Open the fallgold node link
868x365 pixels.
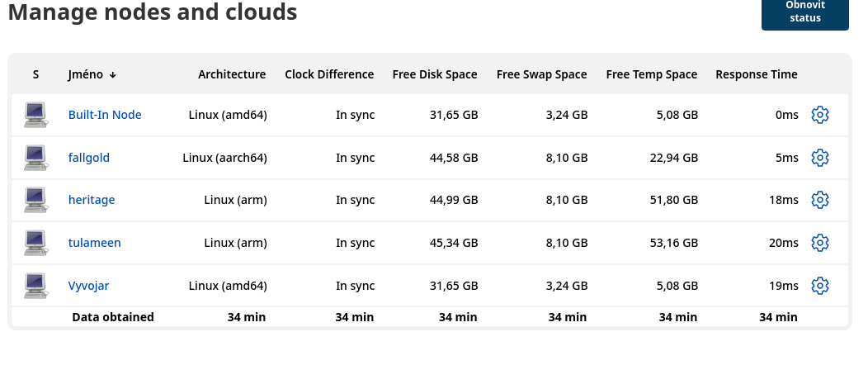pos(89,158)
